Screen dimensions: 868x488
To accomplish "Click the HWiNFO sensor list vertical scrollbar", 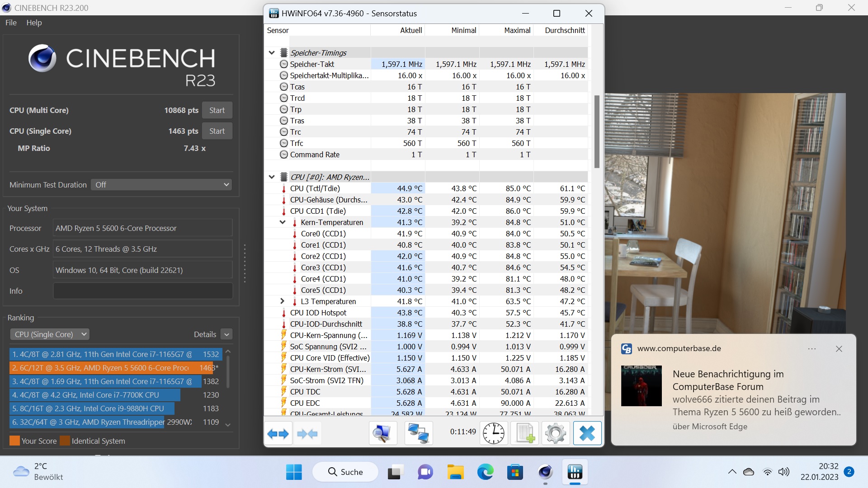I will 597,131.
